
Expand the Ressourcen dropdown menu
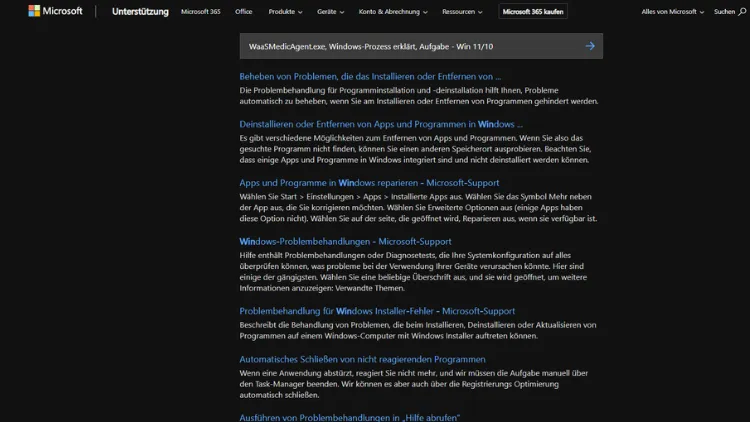[462, 11]
